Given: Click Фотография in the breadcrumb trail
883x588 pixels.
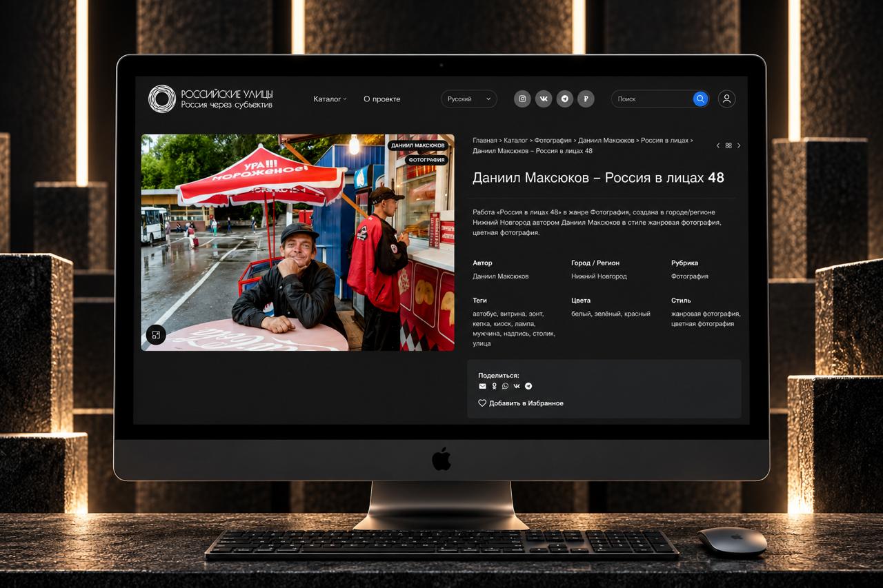Looking at the screenshot, I should click(x=553, y=141).
